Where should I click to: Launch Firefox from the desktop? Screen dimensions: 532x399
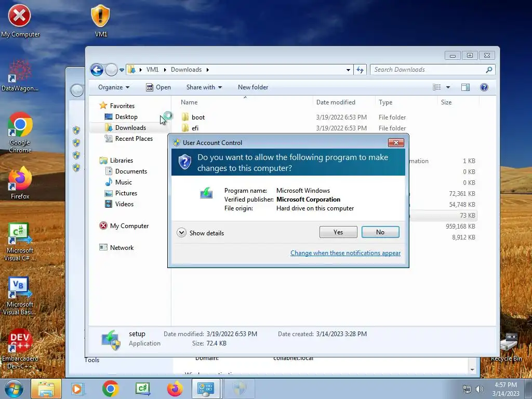click(x=20, y=183)
